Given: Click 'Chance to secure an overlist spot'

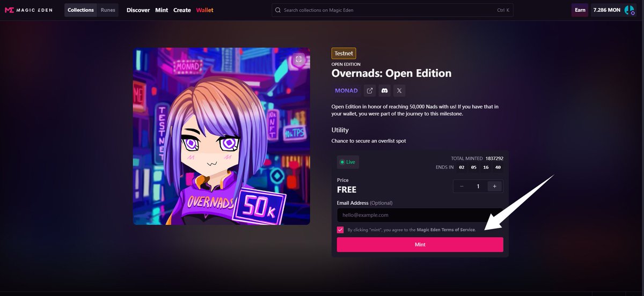Looking at the screenshot, I should tap(369, 141).
